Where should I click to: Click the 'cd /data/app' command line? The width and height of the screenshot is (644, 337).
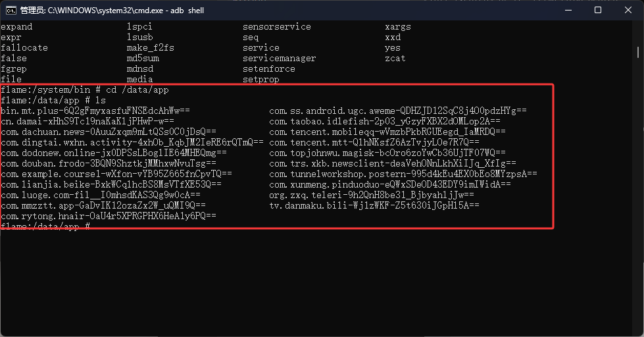point(85,90)
